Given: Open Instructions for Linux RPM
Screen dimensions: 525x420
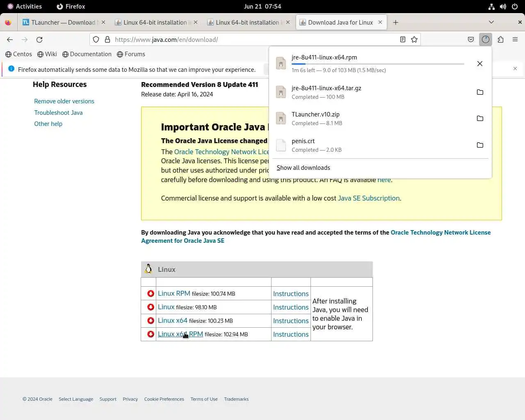Looking at the screenshot, I should point(291,294).
